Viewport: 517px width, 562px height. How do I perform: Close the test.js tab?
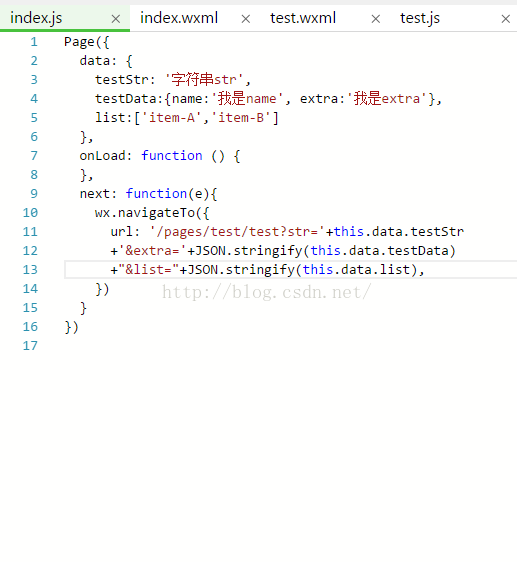coord(506,19)
